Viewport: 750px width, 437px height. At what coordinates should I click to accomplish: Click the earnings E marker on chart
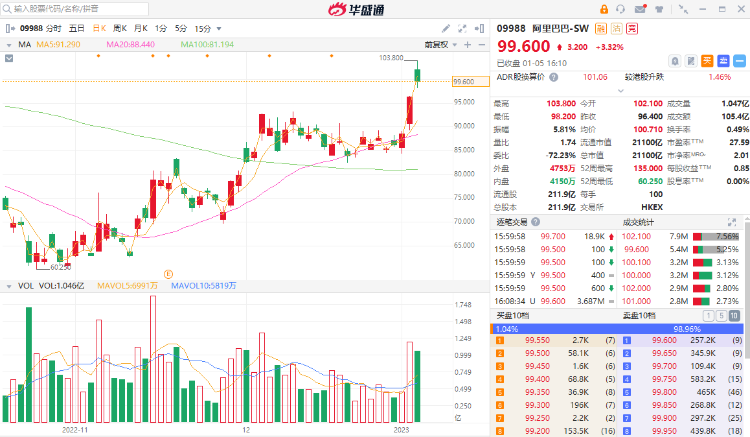click(x=168, y=274)
